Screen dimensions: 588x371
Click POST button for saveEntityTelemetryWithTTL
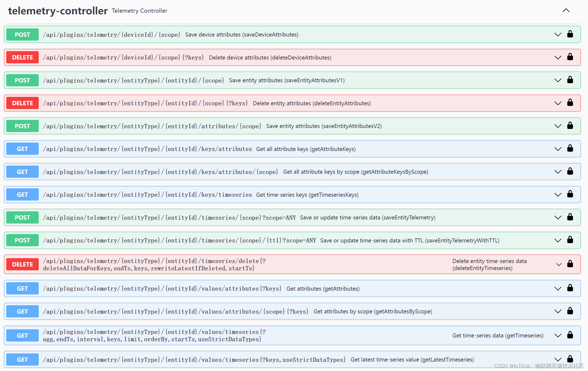(x=22, y=240)
